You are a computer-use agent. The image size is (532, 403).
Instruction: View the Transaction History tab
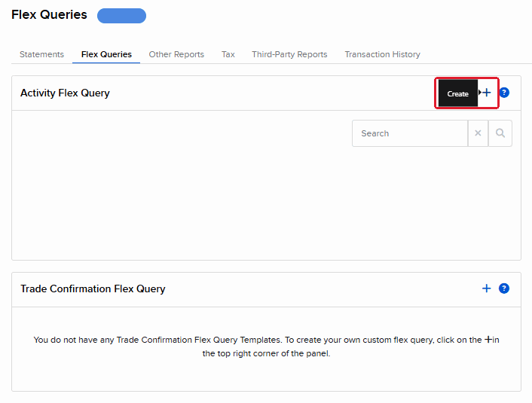[382, 54]
